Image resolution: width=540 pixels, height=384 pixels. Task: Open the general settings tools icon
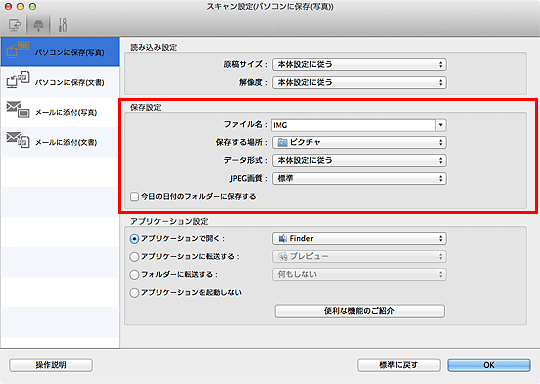(63, 25)
